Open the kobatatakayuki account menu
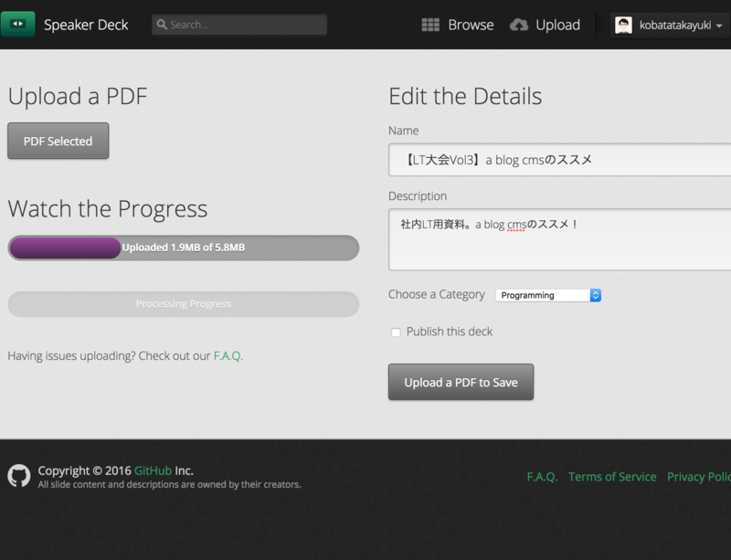731x560 pixels. tap(670, 25)
